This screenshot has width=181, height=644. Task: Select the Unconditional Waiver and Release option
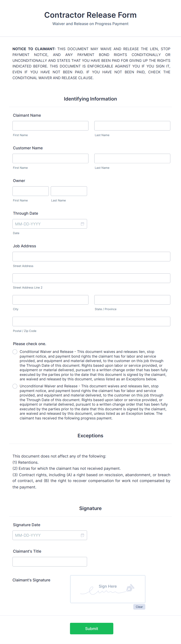(x=15, y=386)
